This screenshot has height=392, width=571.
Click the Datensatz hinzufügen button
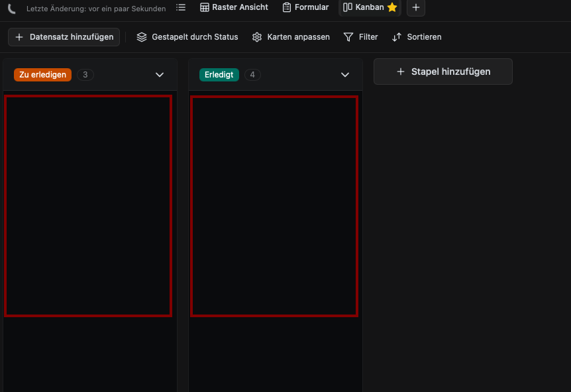64,37
